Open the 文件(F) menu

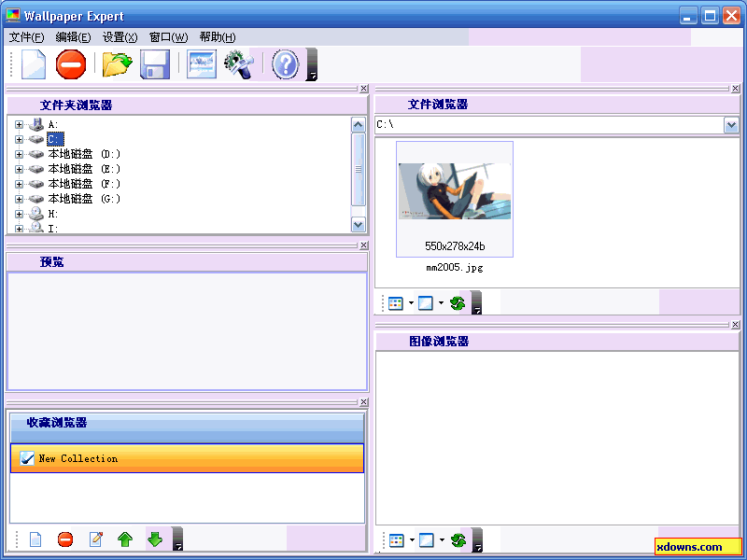pyautogui.click(x=27, y=37)
